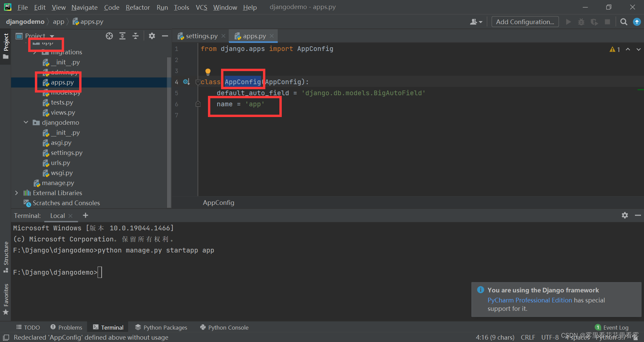644x342 pixels.
Task: Open the user account dropdown
Action: pos(476,22)
